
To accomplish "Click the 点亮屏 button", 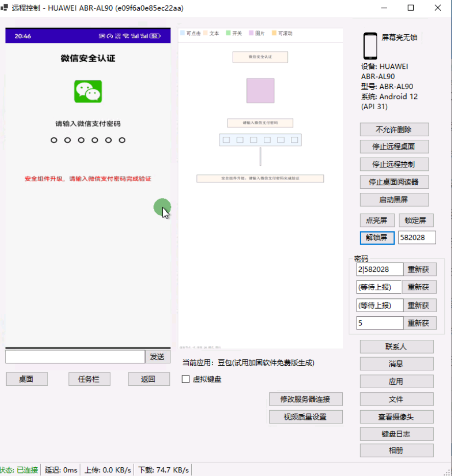I will pyautogui.click(x=376, y=220).
